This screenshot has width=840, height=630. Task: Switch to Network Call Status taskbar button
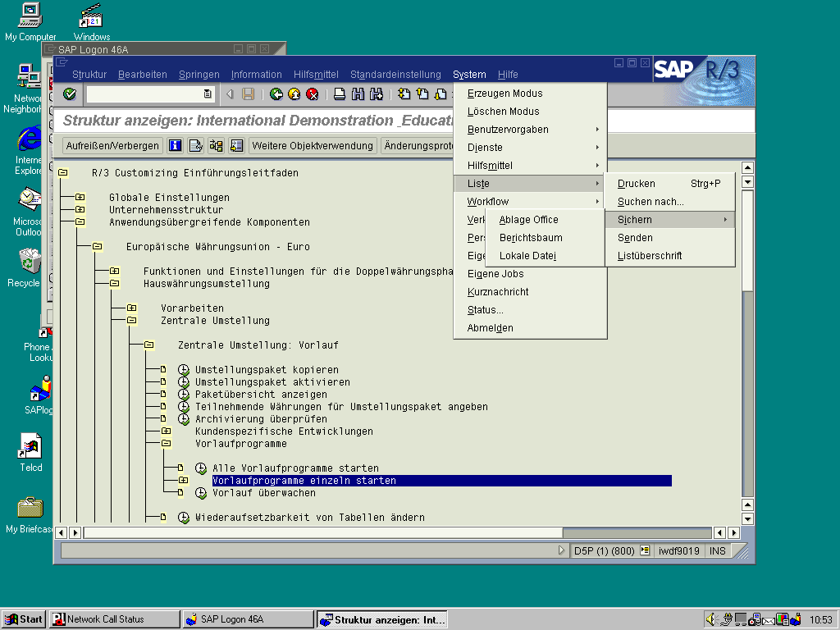114,619
